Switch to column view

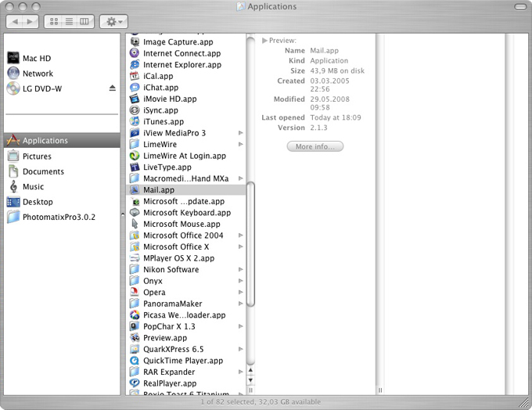[x=84, y=22]
